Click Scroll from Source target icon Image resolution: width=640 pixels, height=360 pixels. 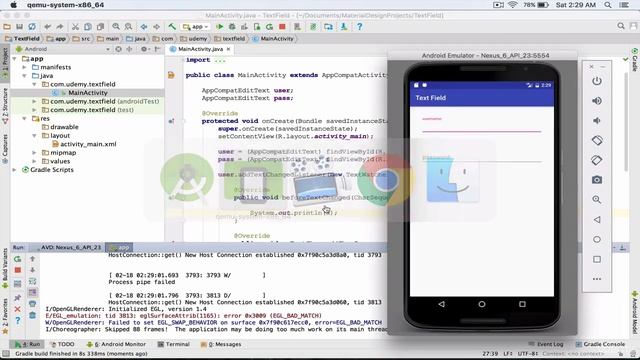click(x=118, y=49)
